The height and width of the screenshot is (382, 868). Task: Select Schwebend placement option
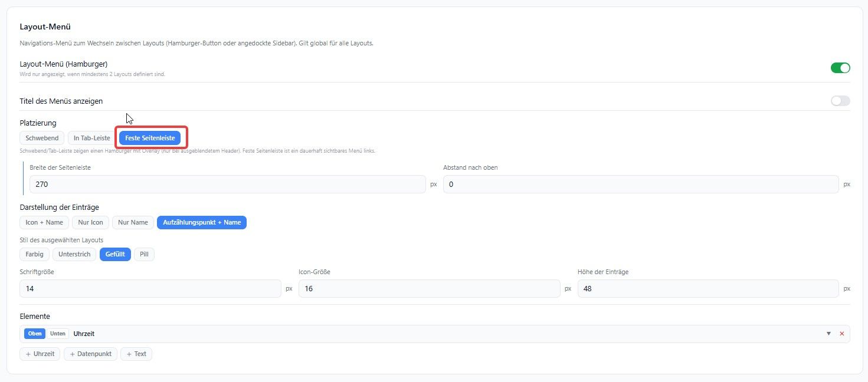coord(42,138)
